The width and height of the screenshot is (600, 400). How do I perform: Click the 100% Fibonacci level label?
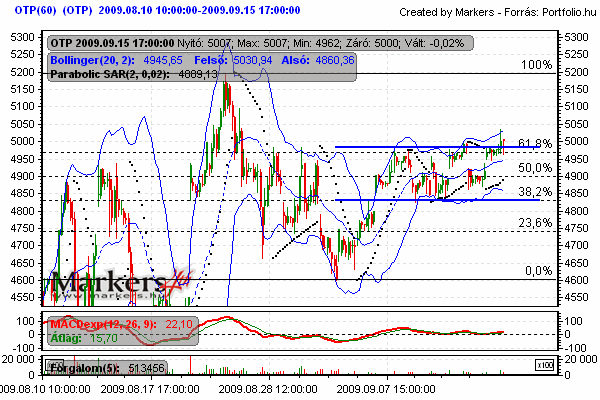(536, 65)
